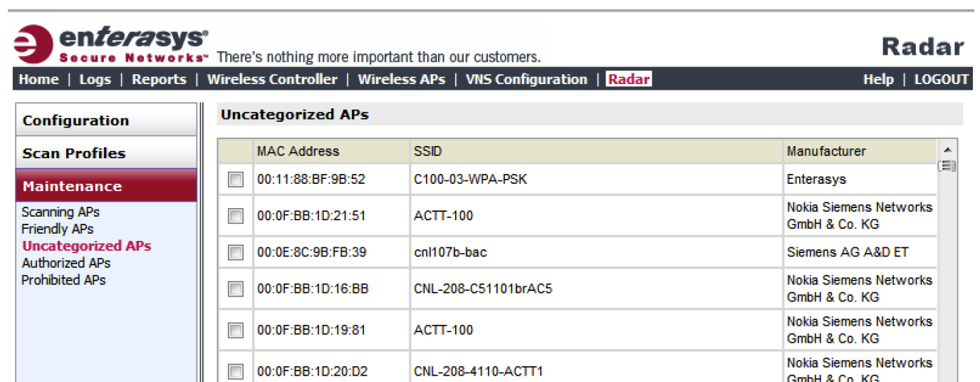The width and height of the screenshot is (980, 382).
Task: Click the LOGOUT link
Action: point(942,79)
